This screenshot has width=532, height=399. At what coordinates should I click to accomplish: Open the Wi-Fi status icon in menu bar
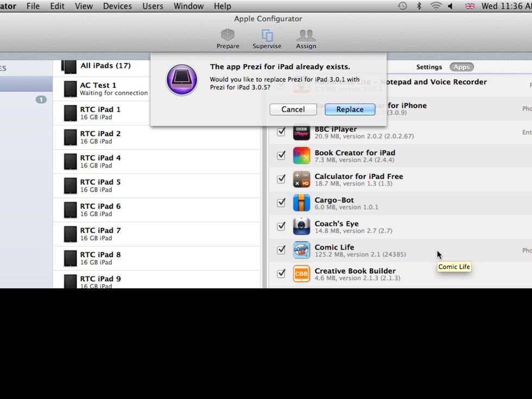click(435, 6)
